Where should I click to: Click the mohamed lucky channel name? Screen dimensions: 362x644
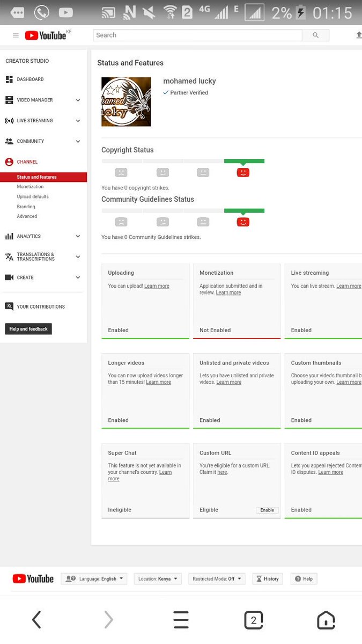(x=189, y=81)
